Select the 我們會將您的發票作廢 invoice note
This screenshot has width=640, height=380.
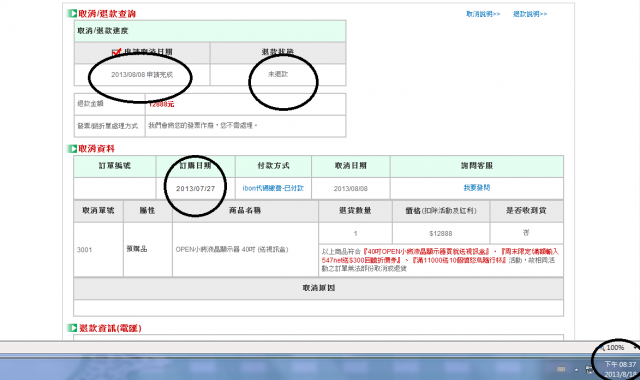click(x=203, y=126)
